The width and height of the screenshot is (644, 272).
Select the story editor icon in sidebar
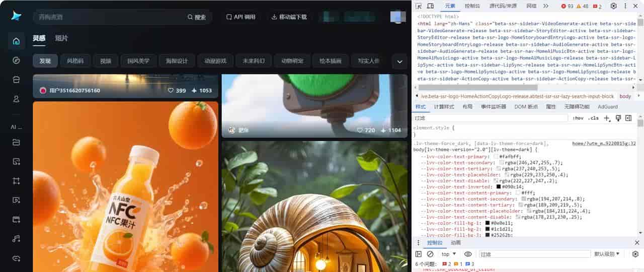16,220
